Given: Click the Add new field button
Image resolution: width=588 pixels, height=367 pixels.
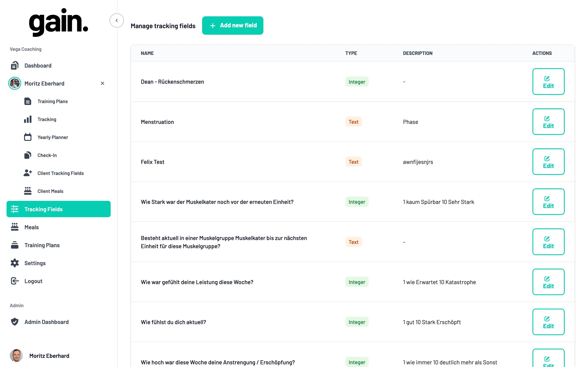Looking at the screenshot, I should [232, 26].
